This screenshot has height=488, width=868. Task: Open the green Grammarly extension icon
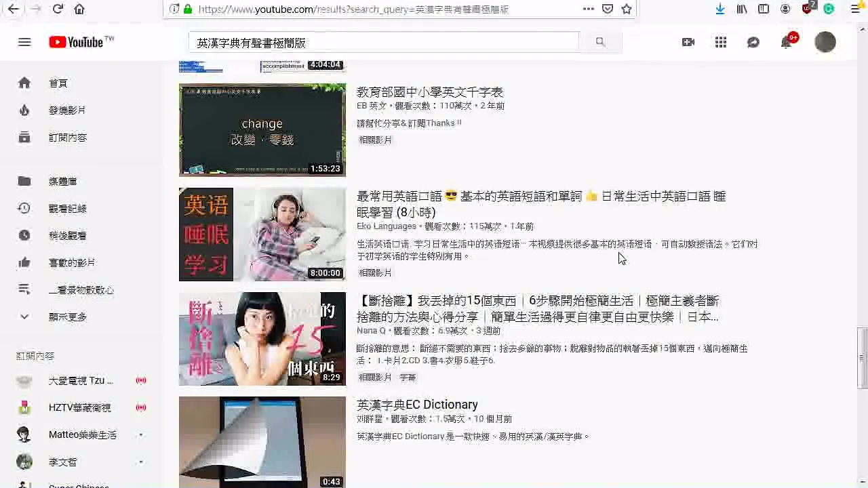pos(829,9)
